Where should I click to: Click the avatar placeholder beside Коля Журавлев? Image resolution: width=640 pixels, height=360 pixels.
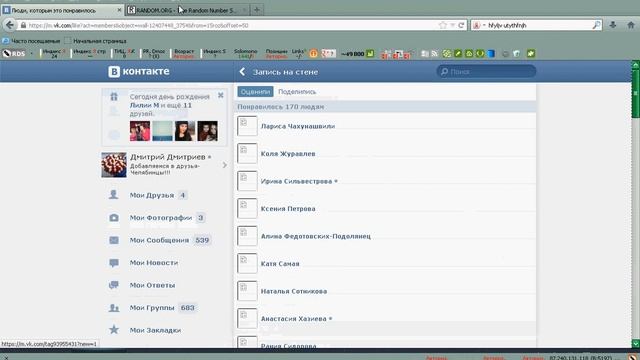coord(247,153)
